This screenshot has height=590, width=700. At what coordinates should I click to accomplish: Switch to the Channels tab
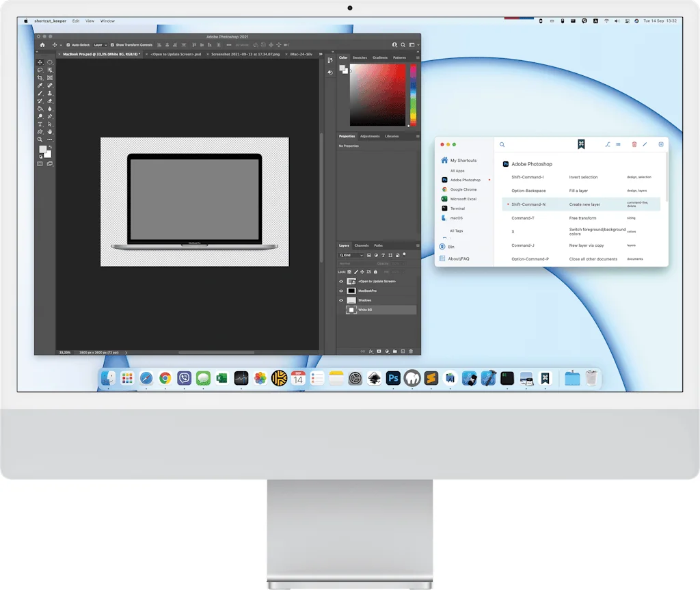coord(361,245)
